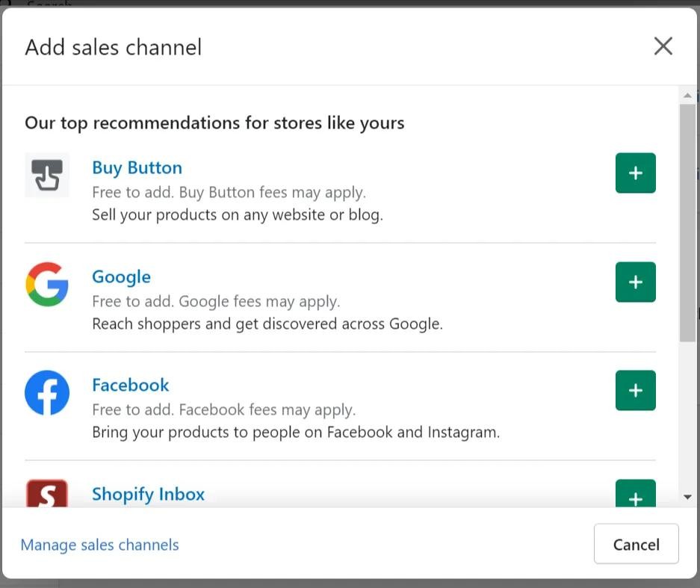700x588 pixels.
Task: Cancel the Add sales channel dialog
Action: [x=636, y=544]
